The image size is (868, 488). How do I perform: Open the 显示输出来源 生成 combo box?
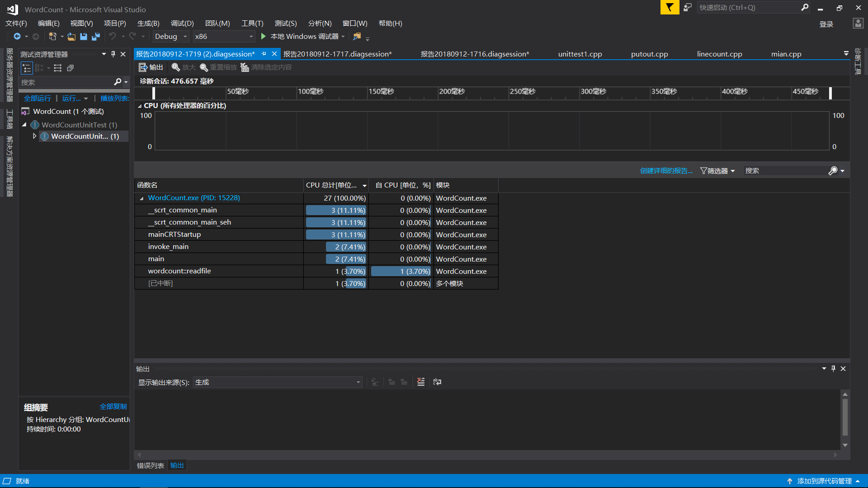pyautogui.click(x=278, y=382)
